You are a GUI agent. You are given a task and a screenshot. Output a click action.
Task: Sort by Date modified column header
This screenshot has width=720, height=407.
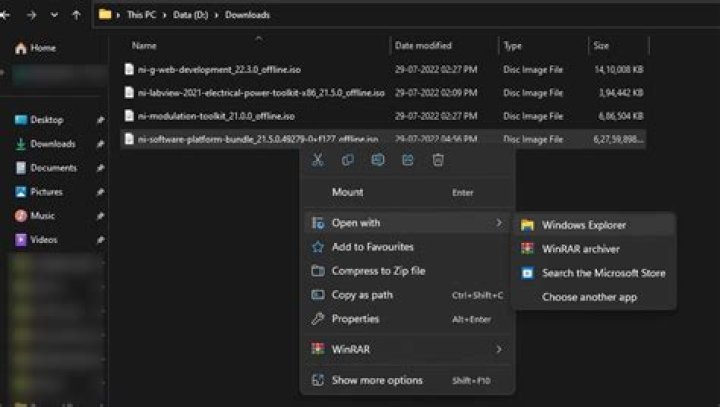click(423, 45)
